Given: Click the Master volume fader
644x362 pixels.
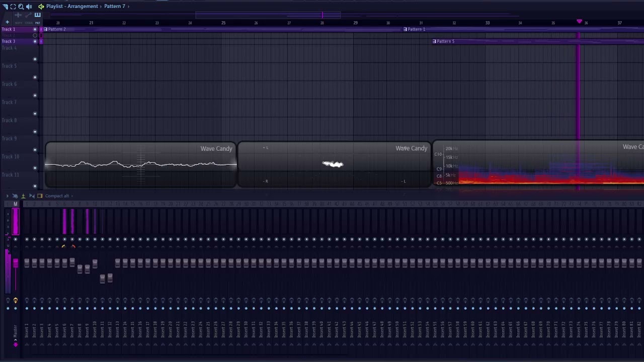Looking at the screenshot, I should click(15, 263).
